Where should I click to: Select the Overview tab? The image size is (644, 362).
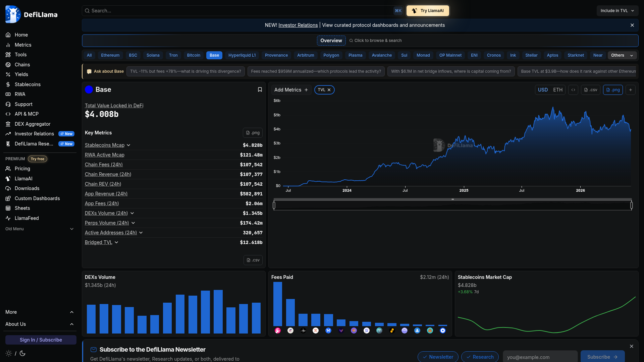(x=331, y=41)
